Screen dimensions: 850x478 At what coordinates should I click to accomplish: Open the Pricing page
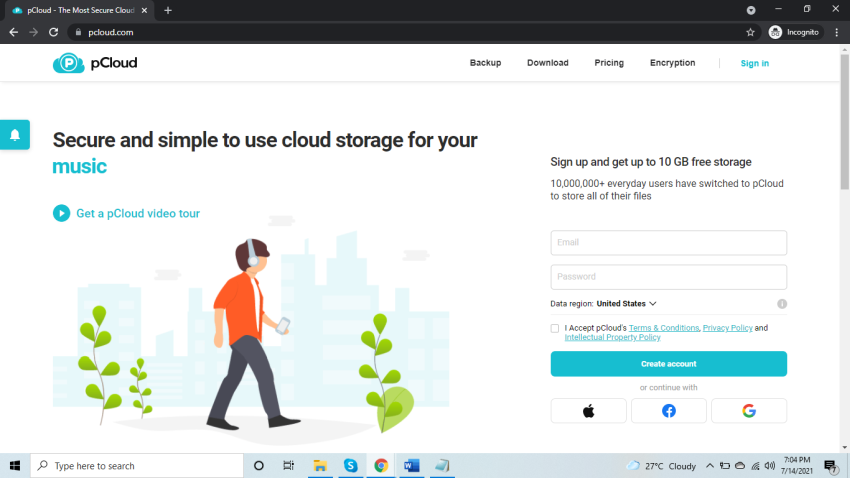pyautogui.click(x=609, y=63)
